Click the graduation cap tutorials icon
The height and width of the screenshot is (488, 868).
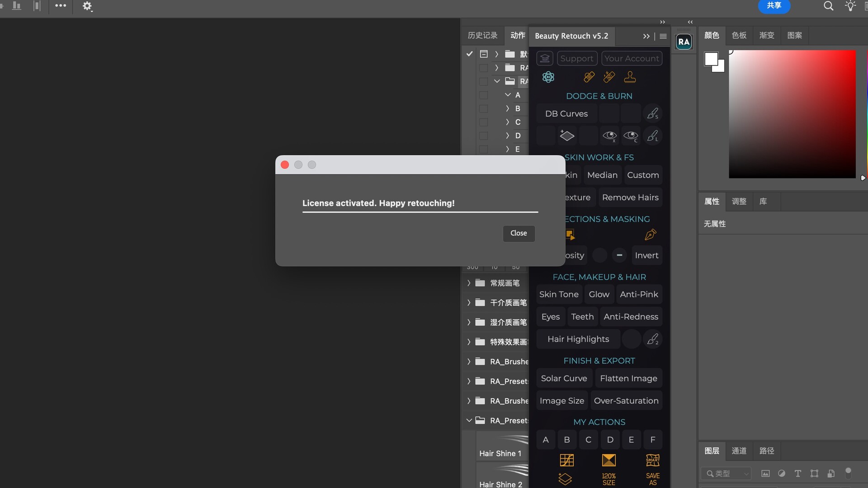(x=545, y=58)
